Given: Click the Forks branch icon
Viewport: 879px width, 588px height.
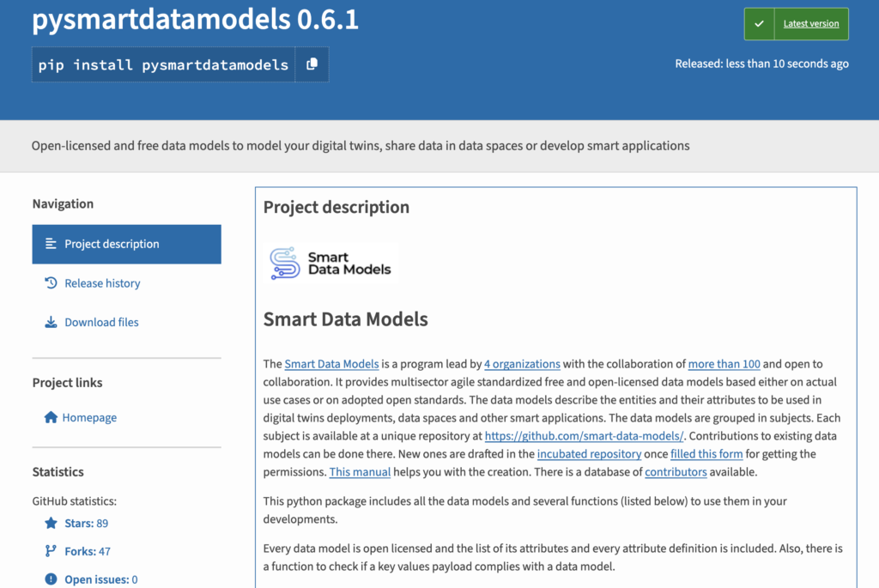Looking at the screenshot, I should coord(51,551).
